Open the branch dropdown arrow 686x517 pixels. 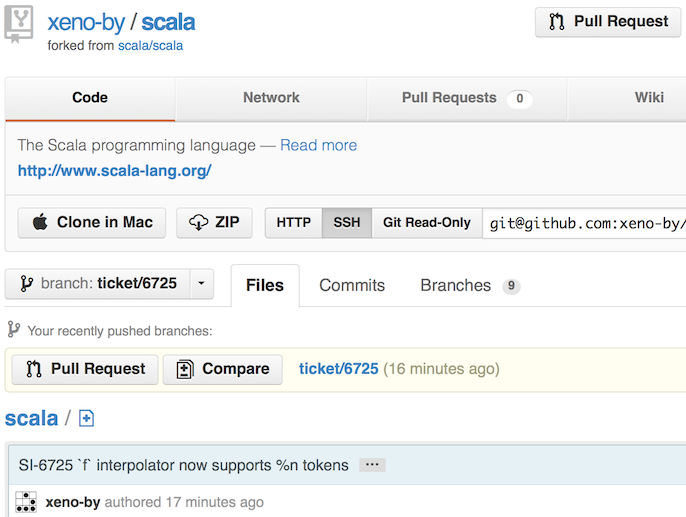201,284
